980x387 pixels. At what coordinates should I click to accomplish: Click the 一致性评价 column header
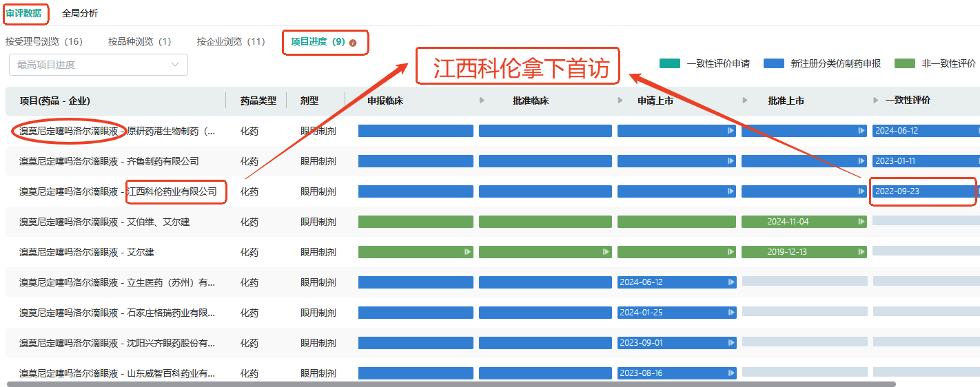point(908,101)
